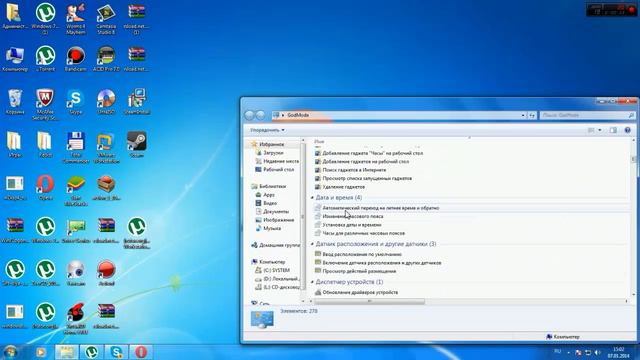Open the Worms 4 Mayhem desktop shortcut
The height and width of the screenshot is (360, 640).
(x=76, y=19)
